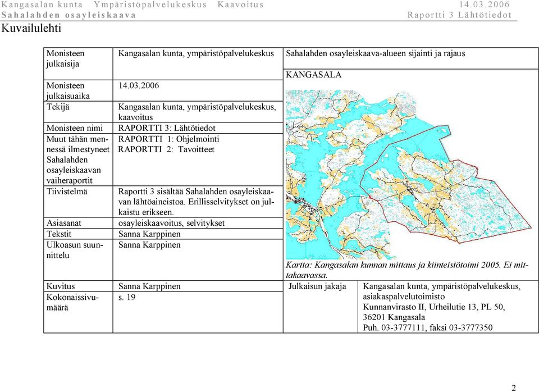Click the phone line 'Puh. 03-3777111'
The image size is (539, 392).
pos(428,327)
